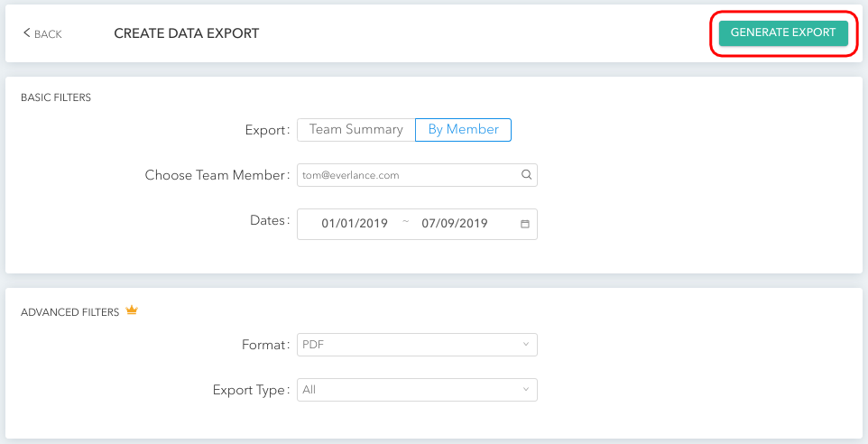This screenshot has height=444, width=868.
Task: Expand the Format dropdown arrow
Action: (526, 345)
